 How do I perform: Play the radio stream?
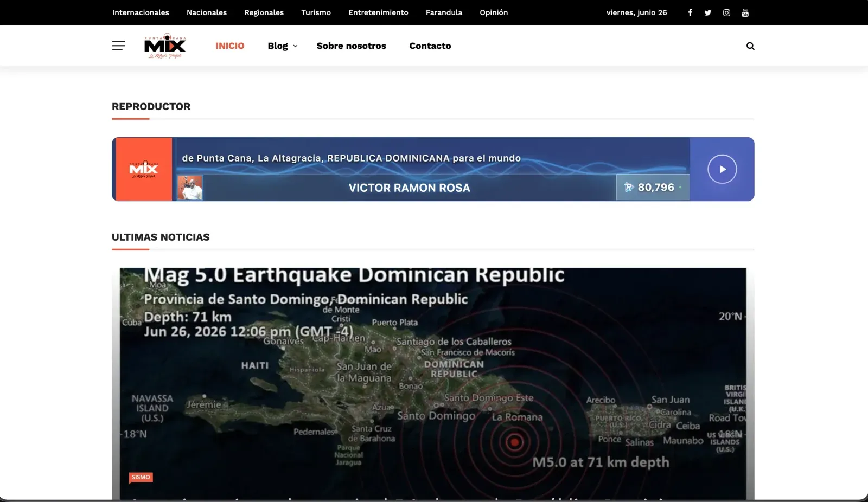722,169
